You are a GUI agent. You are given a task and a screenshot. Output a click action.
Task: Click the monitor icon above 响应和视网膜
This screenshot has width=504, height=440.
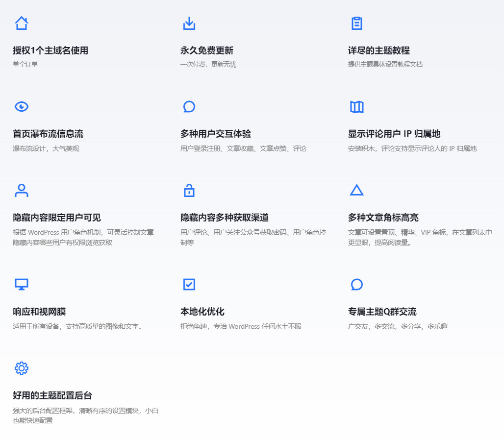tap(22, 285)
